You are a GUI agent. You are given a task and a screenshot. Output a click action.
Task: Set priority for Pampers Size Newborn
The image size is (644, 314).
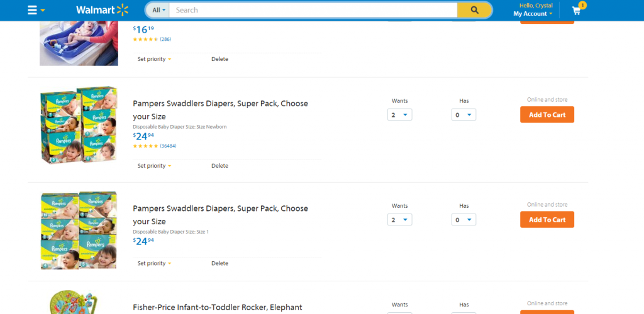[154, 166]
